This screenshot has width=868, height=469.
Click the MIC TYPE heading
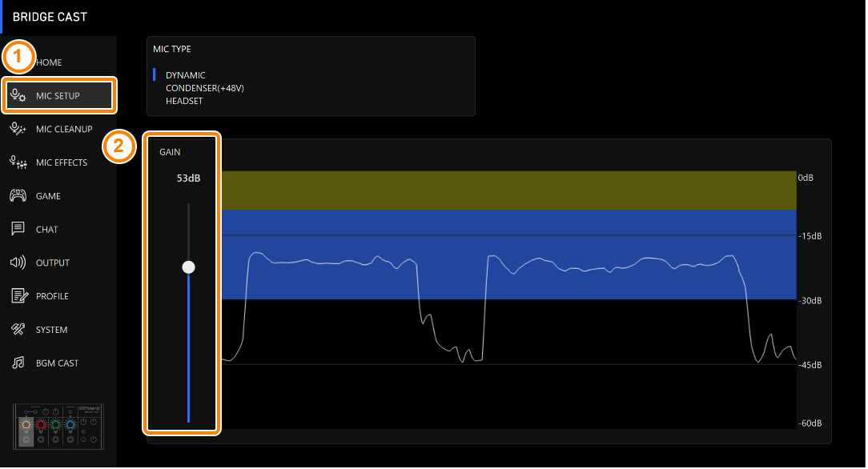click(x=171, y=49)
